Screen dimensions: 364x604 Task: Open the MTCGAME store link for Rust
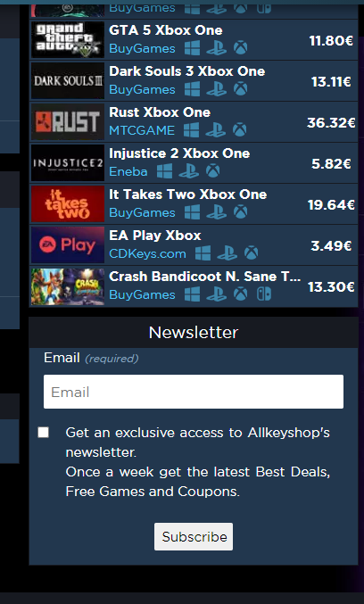[x=142, y=130]
